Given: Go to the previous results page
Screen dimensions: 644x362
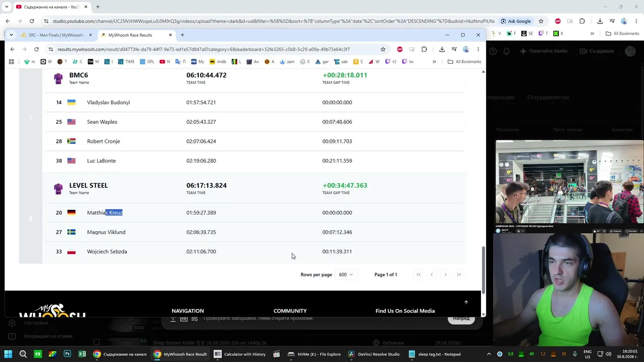Looking at the screenshot, I should click(x=431, y=275).
